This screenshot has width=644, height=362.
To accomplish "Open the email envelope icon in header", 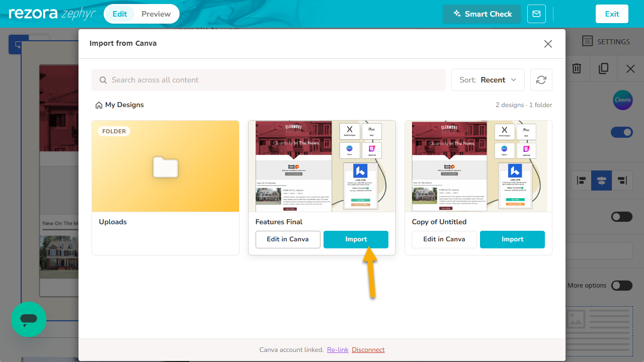I will [x=536, y=14].
